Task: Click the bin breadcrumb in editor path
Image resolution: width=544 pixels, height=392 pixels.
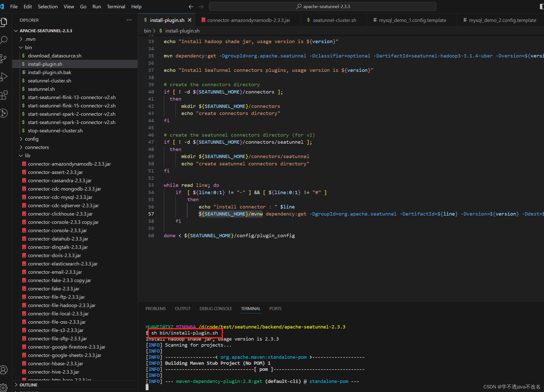Action: pyautogui.click(x=147, y=31)
